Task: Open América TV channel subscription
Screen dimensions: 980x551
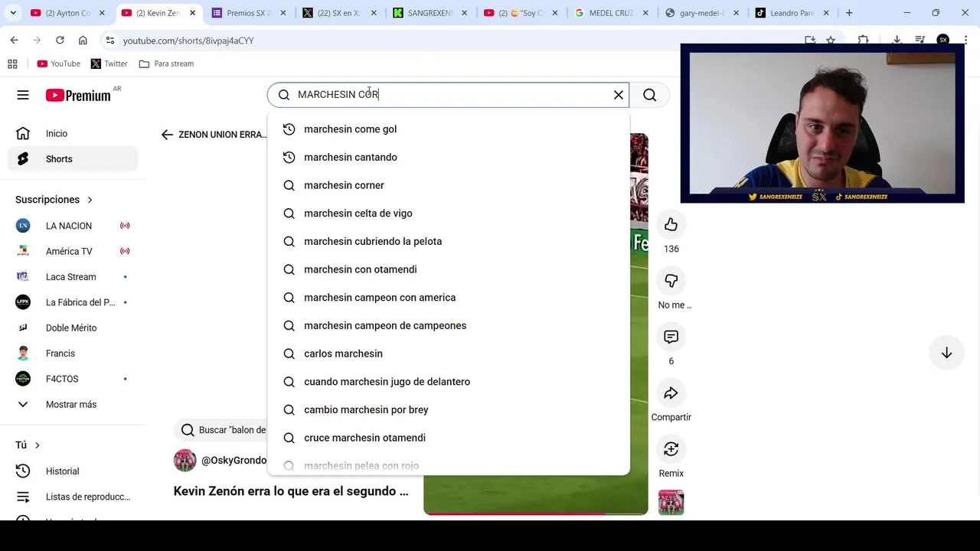Action: click(x=73, y=251)
